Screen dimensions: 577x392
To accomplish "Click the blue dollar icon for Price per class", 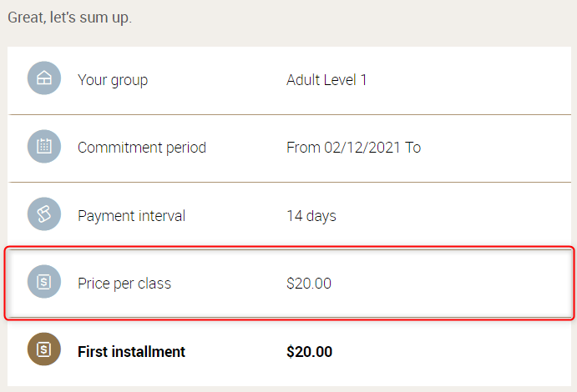I will click(x=44, y=282).
